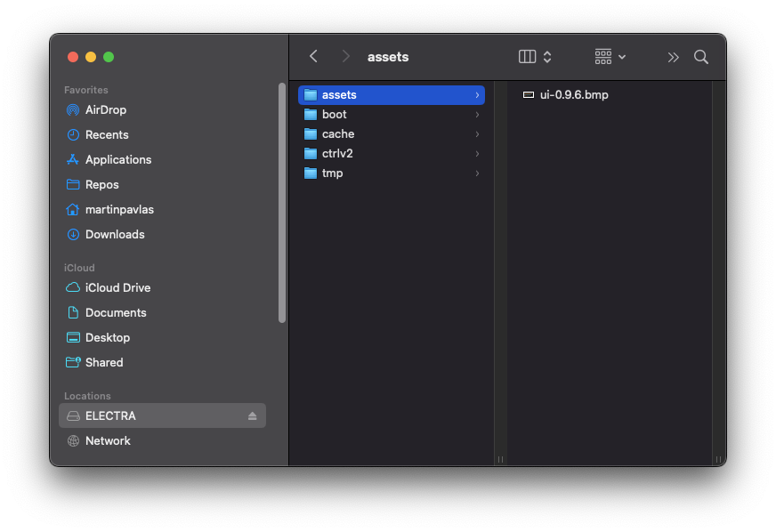Click the ELECTRA drive icon
The height and width of the screenshot is (532, 776).
coord(73,416)
